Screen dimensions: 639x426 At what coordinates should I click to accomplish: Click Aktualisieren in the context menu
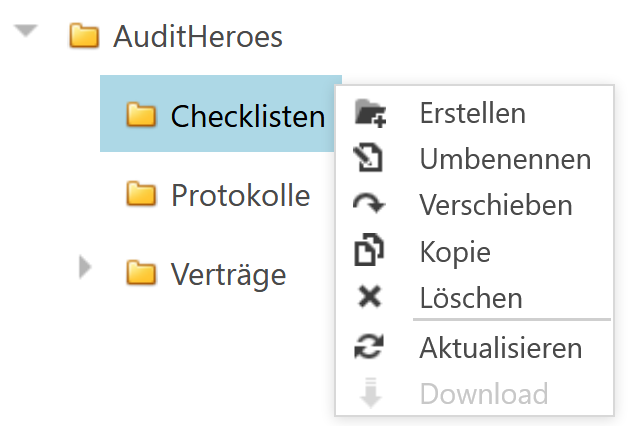click(501, 348)
